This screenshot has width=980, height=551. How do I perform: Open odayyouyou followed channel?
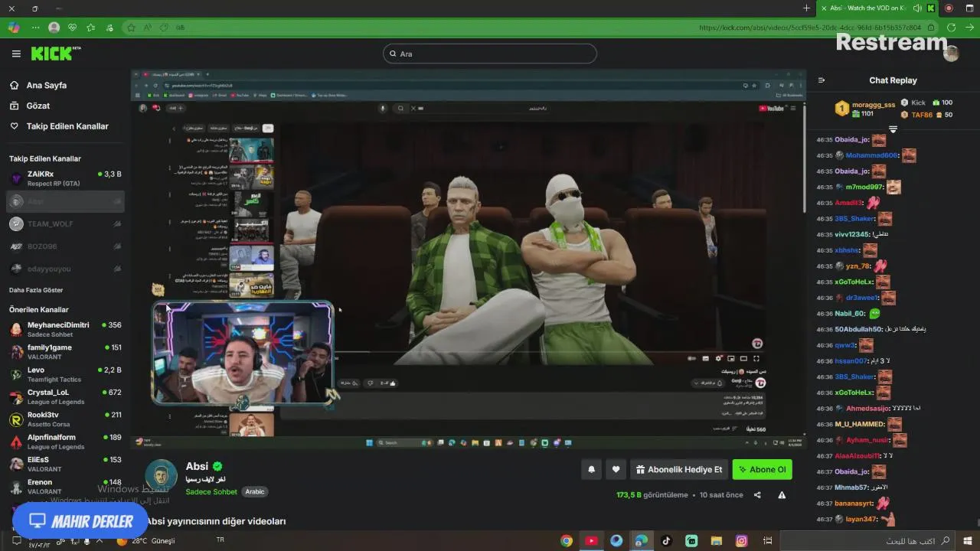point(65,269)
